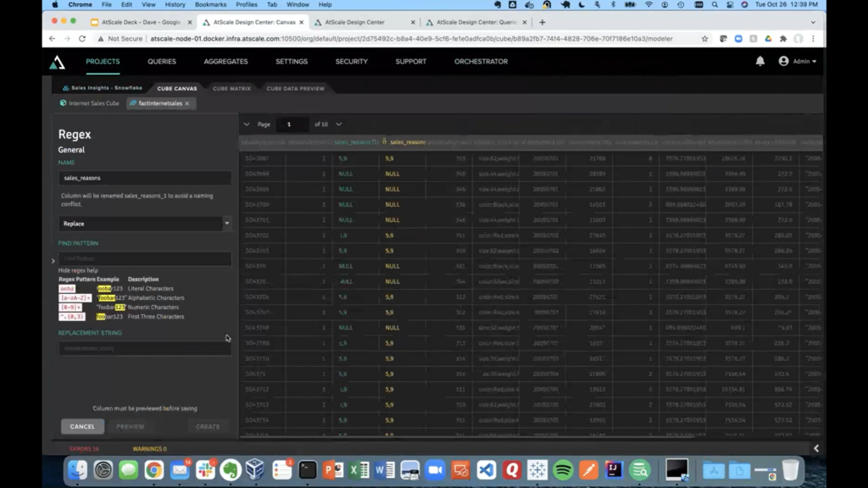Click the browser address bar
Image resolution: width=868 pixels, height=488 pixels.
pyautogui.click(x=411, y=39)
